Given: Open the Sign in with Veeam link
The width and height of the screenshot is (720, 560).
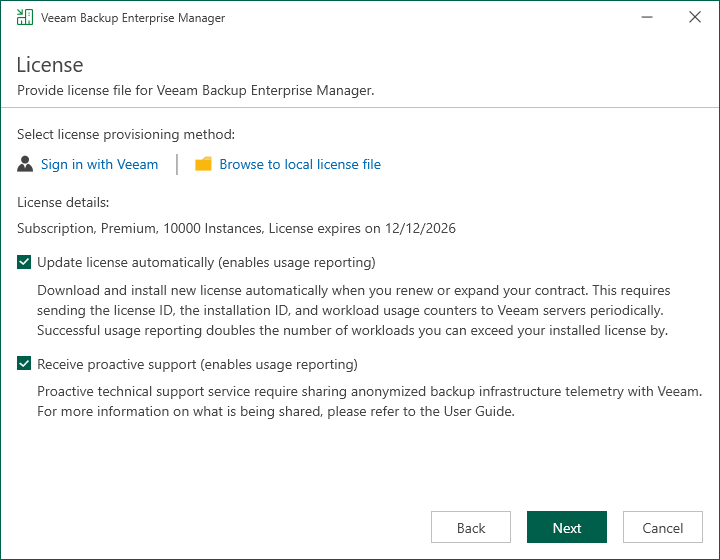Looking at the screenshot, I should [x=99, y=164].
